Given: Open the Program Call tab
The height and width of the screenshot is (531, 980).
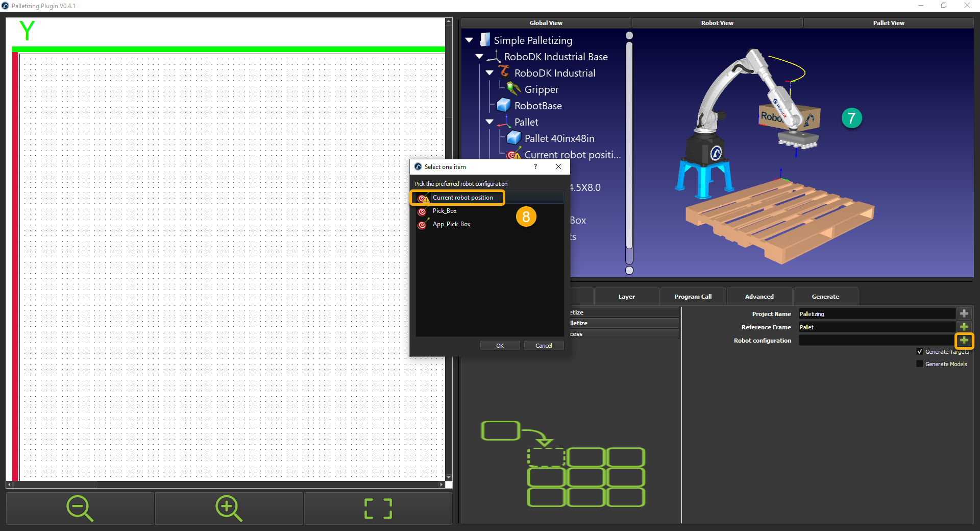Looking at the screenshot, I should tap(693, 296).
